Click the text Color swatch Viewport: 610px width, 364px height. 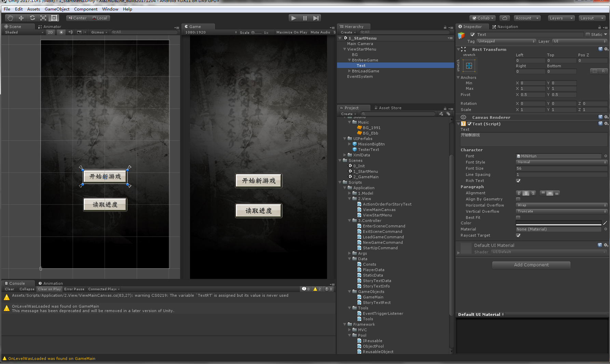click(558, 223)
